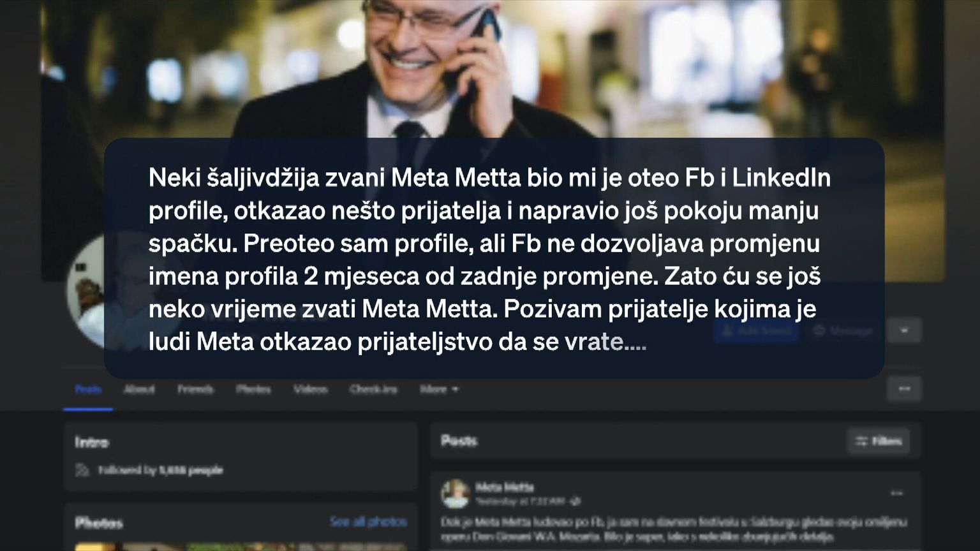Open Meta Metta's post author avatar
980x551 pixels.
456,494
